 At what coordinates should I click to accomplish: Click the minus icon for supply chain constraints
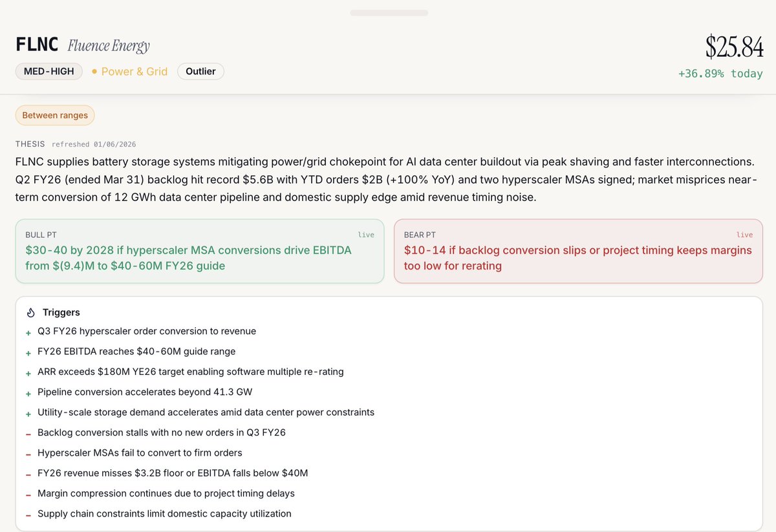[28, 515]
